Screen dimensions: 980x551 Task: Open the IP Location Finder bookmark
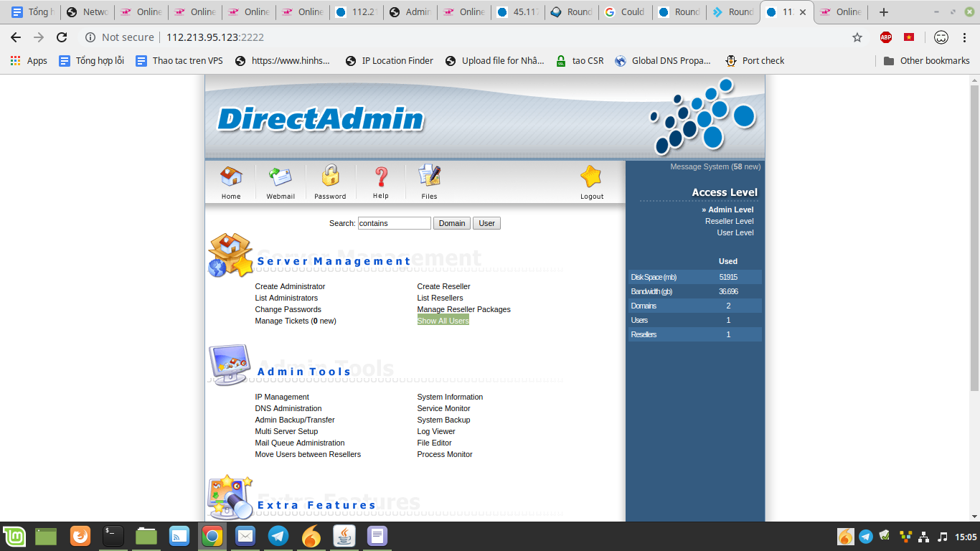[390, 61]
